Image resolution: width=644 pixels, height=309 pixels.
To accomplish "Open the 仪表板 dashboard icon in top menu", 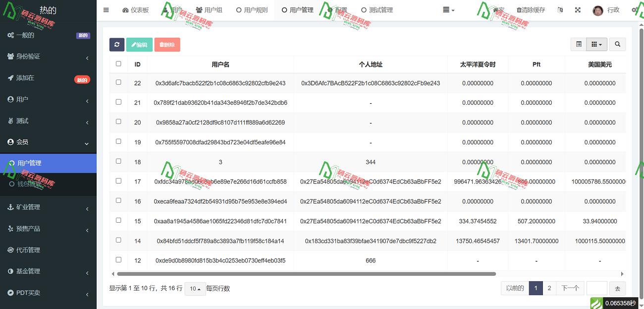I will click(x=136, y=9).
